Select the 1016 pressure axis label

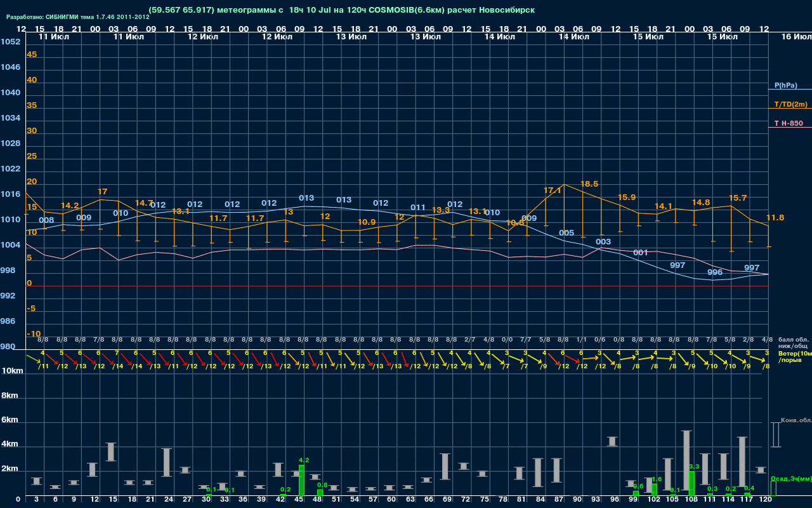10,194
